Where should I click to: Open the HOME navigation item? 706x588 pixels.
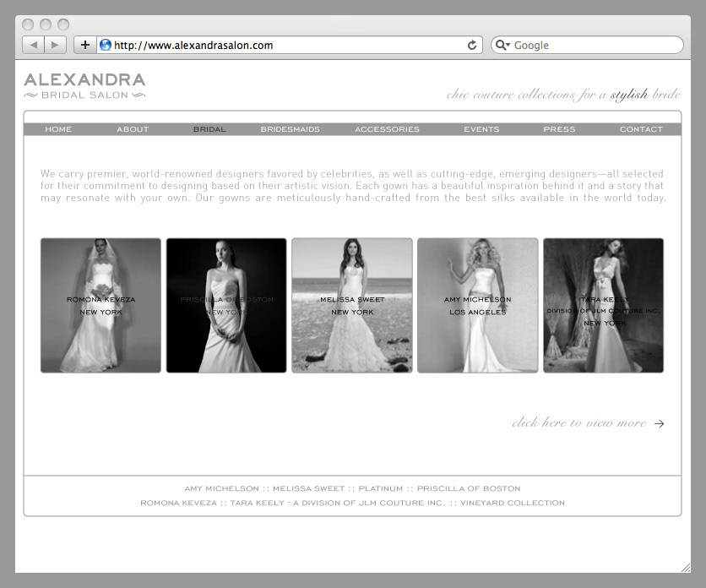(58, 129)
